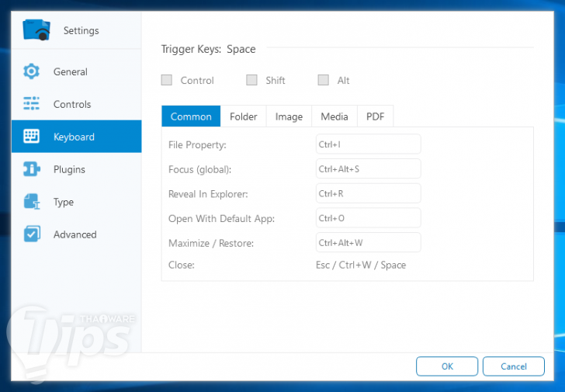Click the Maximize / Restore shortcut field
The height and width of the screenshot is (392, 565).
pos(368,243)
